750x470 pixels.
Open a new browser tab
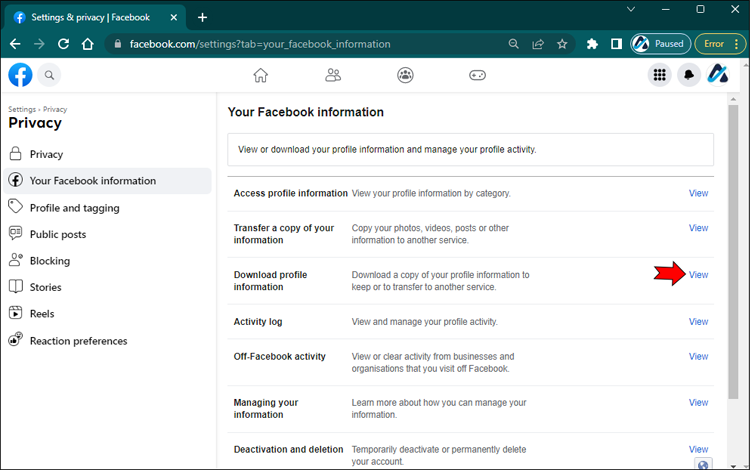pyautogui.click(x=203, y=17)
